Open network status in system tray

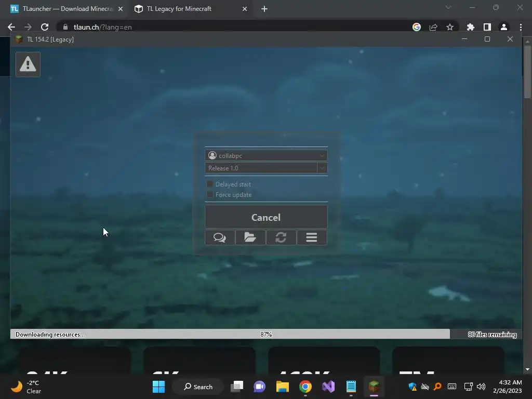468,387
